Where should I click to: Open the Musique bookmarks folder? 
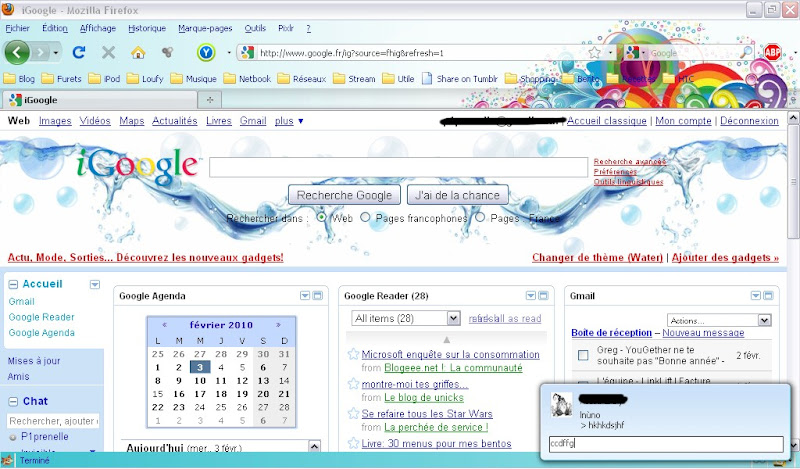tap(194, 79)
